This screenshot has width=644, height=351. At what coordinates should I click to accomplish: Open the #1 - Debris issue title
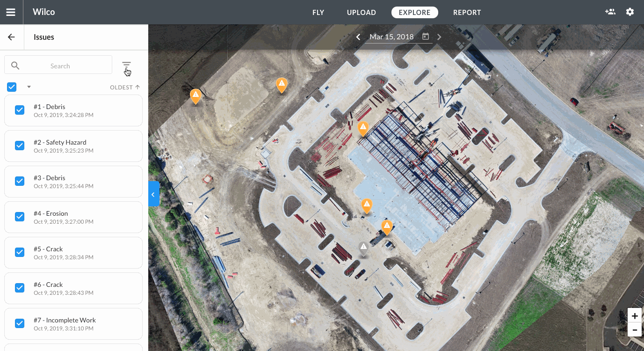click(x=50, y=107)
